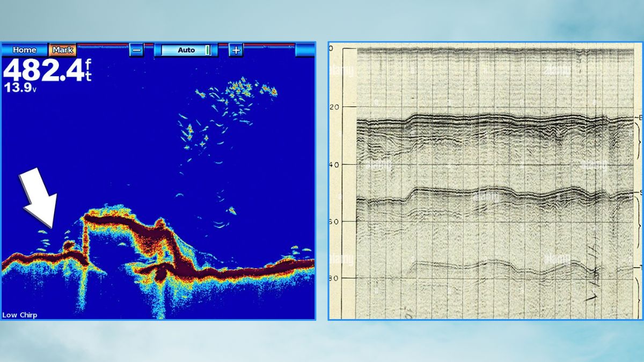Click the blank button in the top-right corner
The width and height of the screenshot is (644, 362).
(x=305, y=50)
